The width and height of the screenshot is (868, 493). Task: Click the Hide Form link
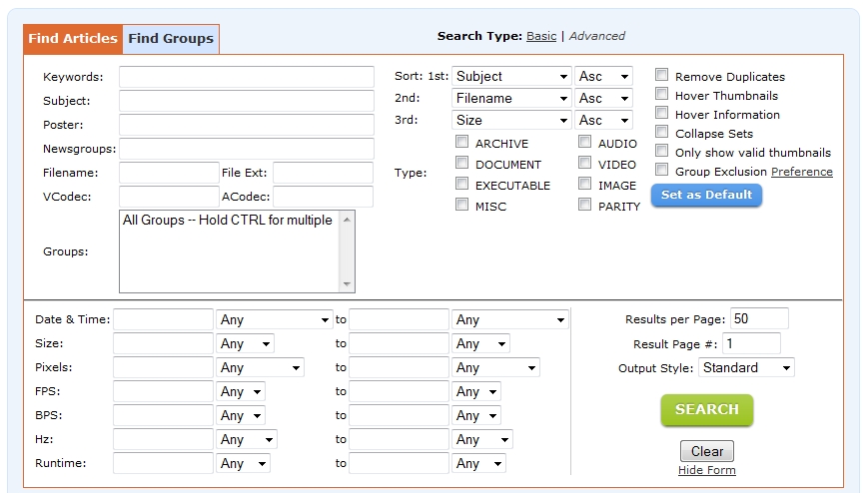707,470
